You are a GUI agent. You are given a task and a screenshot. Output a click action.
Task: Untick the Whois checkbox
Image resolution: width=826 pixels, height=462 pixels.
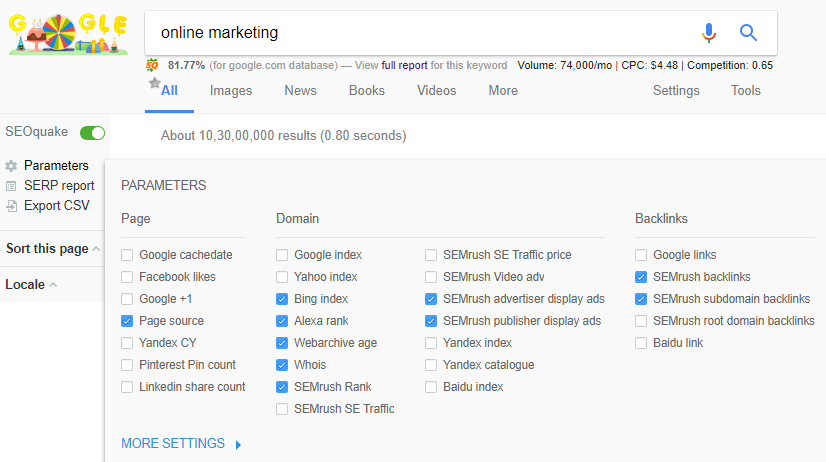pos(282,365)
